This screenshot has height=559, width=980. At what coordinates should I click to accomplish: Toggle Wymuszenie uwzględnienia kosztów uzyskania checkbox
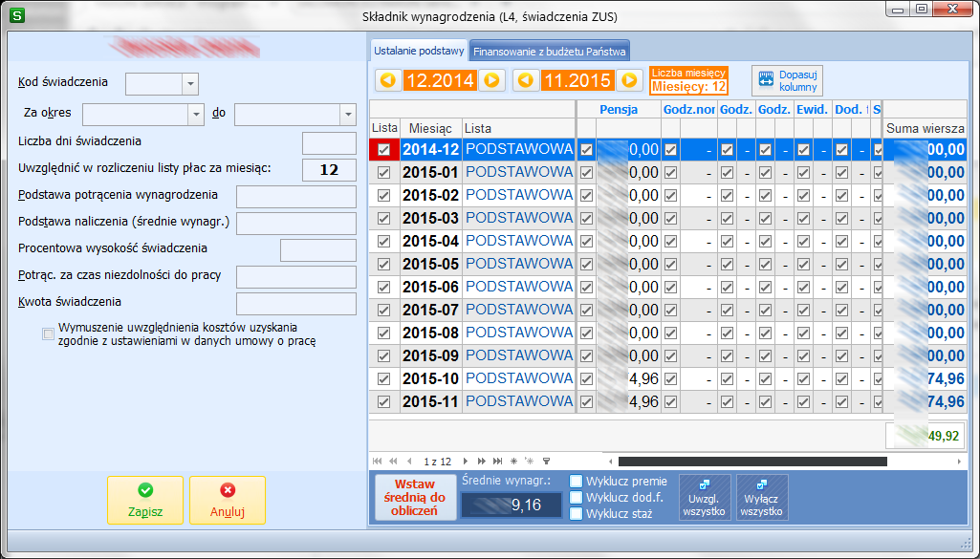pyautogui.click(x=48, y=334)
